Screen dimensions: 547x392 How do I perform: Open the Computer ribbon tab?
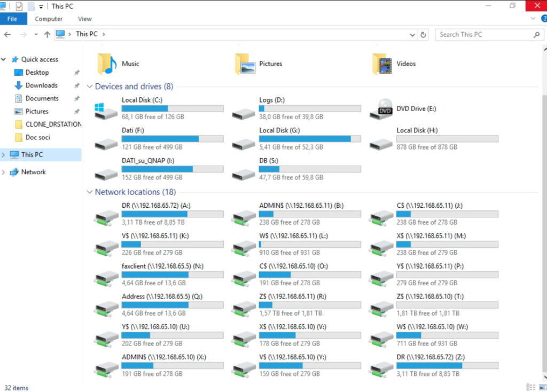tap(49, 19)
